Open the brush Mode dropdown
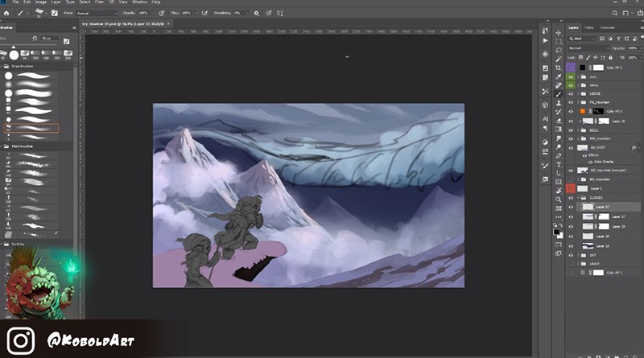Image resolution: width=644 pixels, height=358 pixels. point(97,13)
